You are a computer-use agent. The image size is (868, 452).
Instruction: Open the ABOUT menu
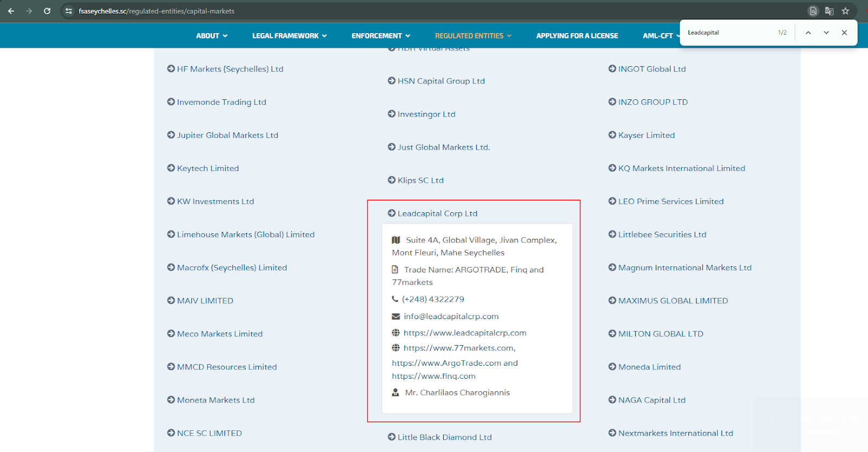click(x=212, y=36)
